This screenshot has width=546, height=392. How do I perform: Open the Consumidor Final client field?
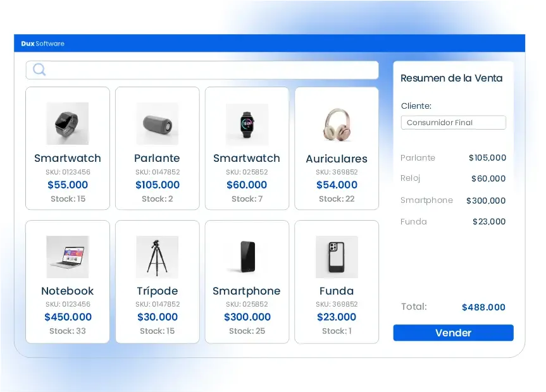click(454, 123)
